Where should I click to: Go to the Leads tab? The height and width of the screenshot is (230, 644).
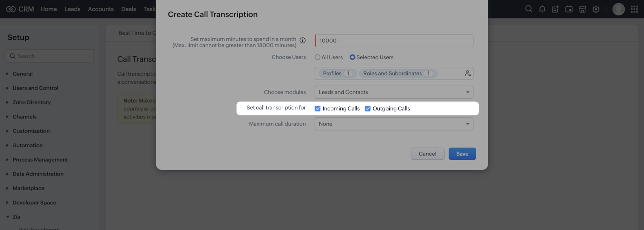(x=72, y=9)
